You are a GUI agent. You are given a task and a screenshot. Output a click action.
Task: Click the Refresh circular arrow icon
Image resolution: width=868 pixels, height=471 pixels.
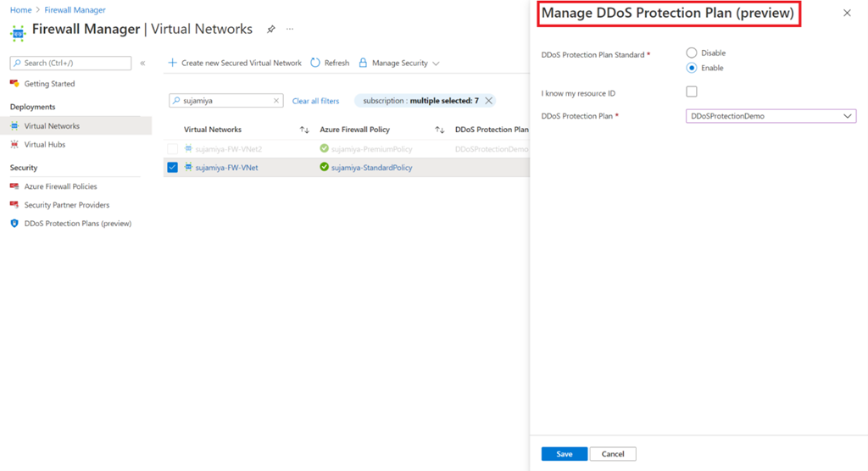point(315,63)
